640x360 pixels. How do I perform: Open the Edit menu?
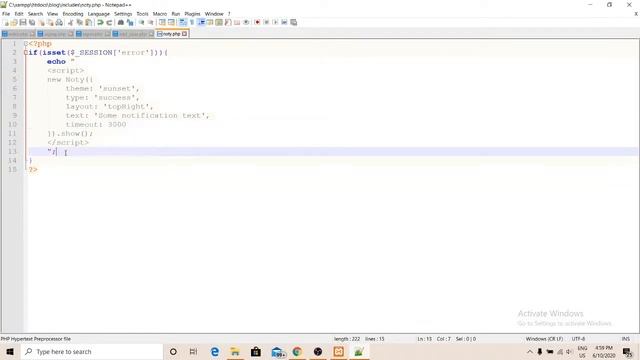click(19, 14)
